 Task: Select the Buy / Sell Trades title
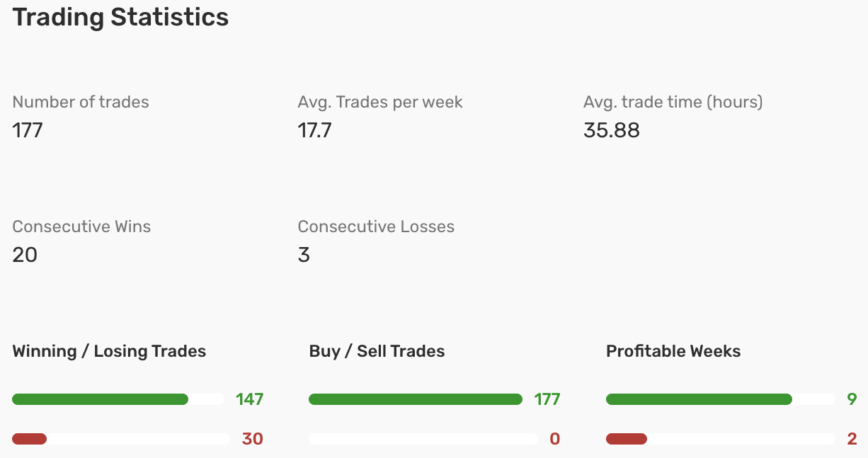[x=377, y=351]
